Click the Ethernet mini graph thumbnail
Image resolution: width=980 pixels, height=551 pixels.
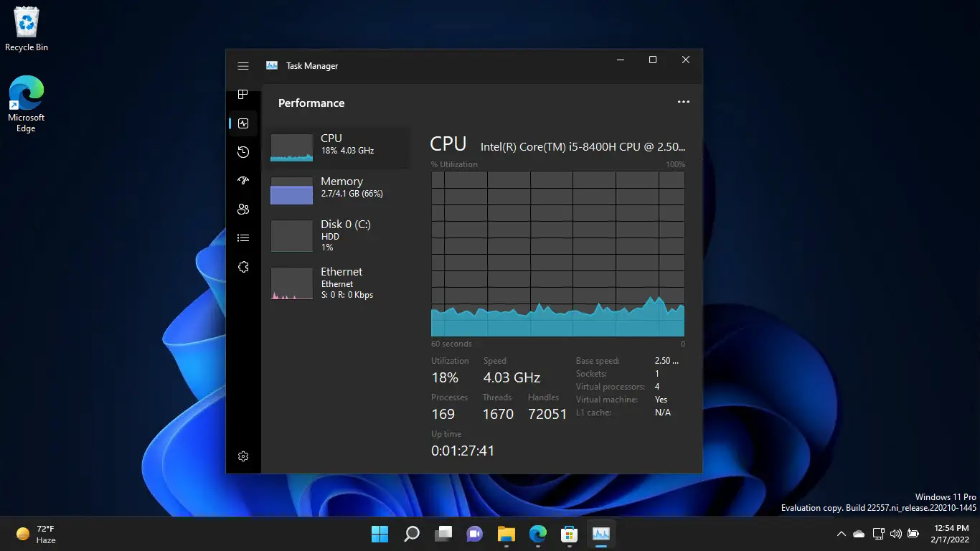coord(291,283)
